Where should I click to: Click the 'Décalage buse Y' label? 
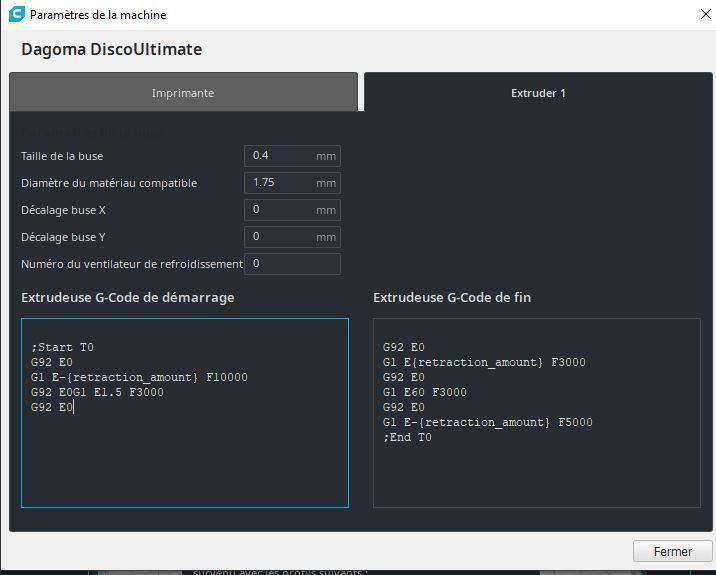click(x=63, y=237)
